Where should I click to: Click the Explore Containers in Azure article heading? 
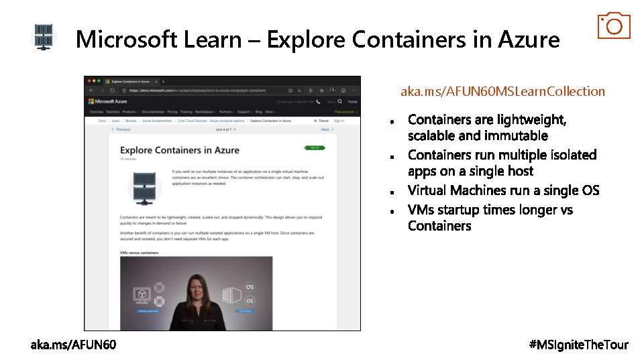180,150
